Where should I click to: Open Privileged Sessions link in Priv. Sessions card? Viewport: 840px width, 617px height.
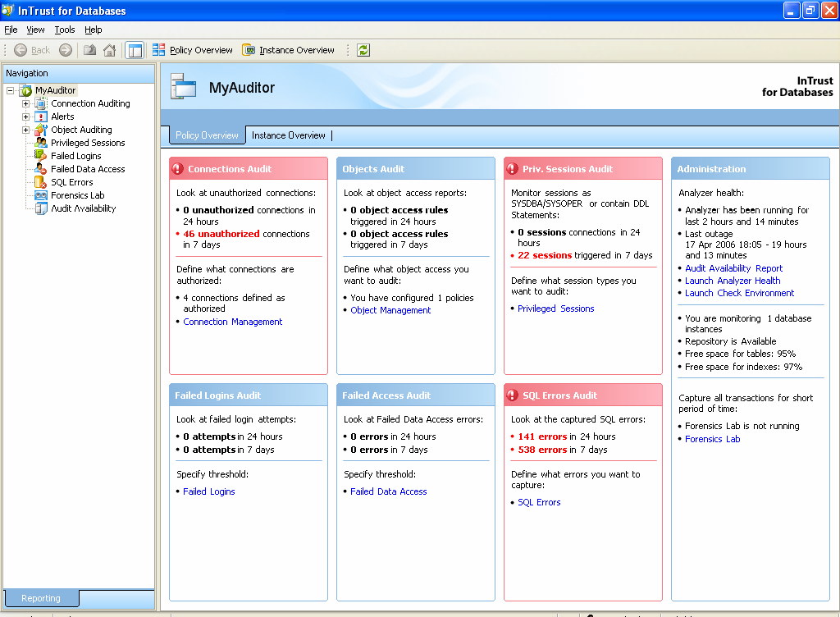(x=555, y=308)
